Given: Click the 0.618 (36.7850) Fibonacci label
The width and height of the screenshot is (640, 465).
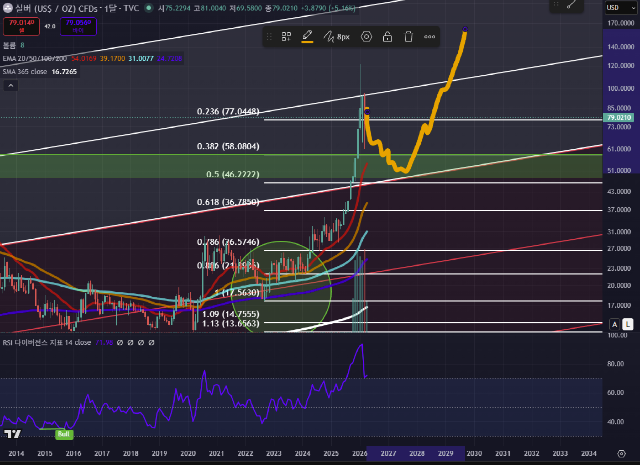Looking at the screenshot, I should pos(228,202).
